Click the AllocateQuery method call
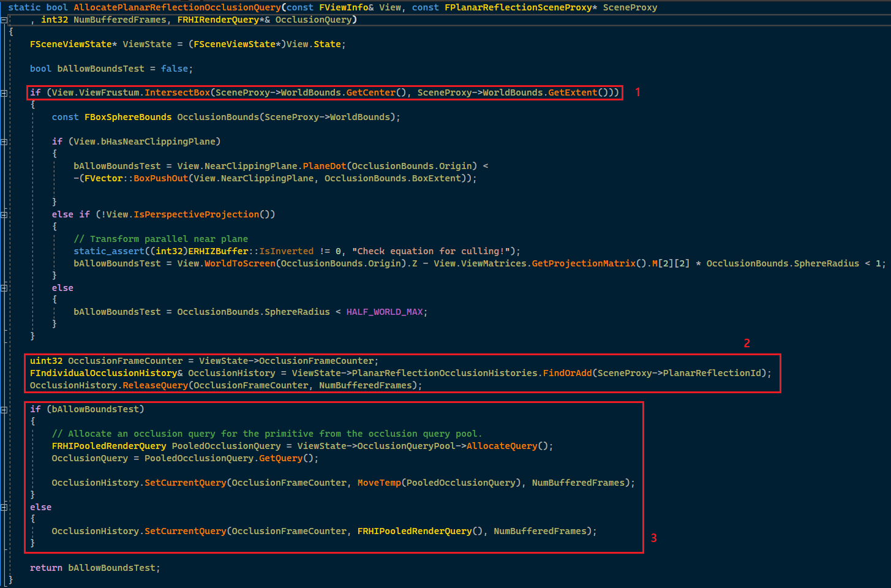Screen dimensions: 891x588 point(502,446)
